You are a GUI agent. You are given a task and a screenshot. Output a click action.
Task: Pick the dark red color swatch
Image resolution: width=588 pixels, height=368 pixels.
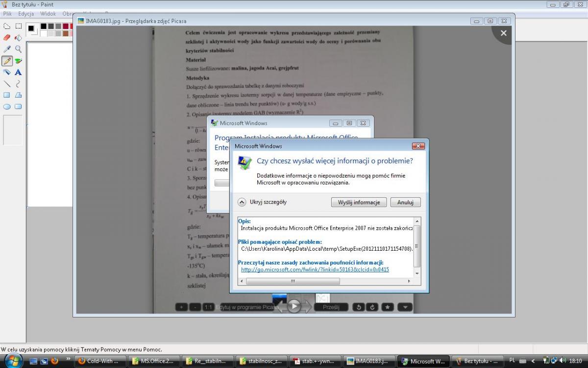tap(65, 26)
